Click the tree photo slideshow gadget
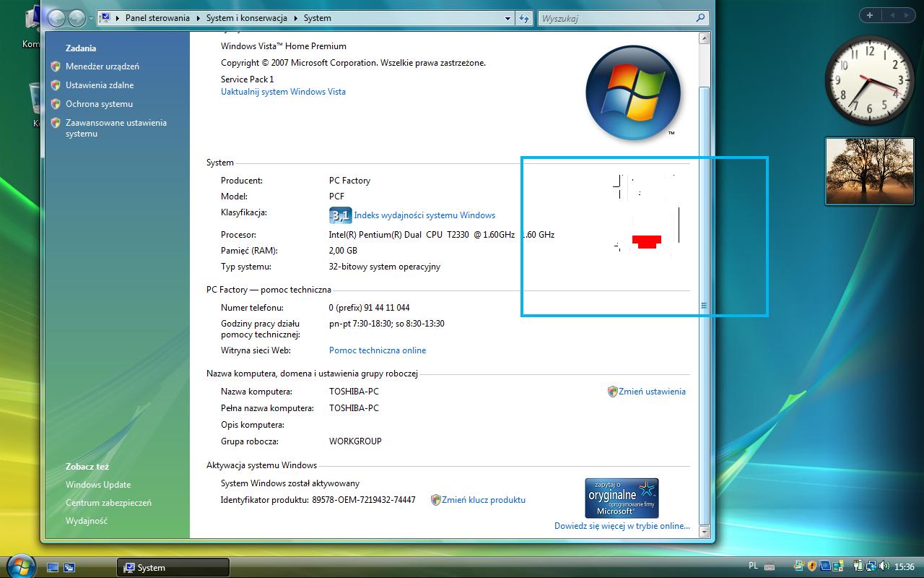924x578 pixels. pyautogui.click(x=870, y=171)
